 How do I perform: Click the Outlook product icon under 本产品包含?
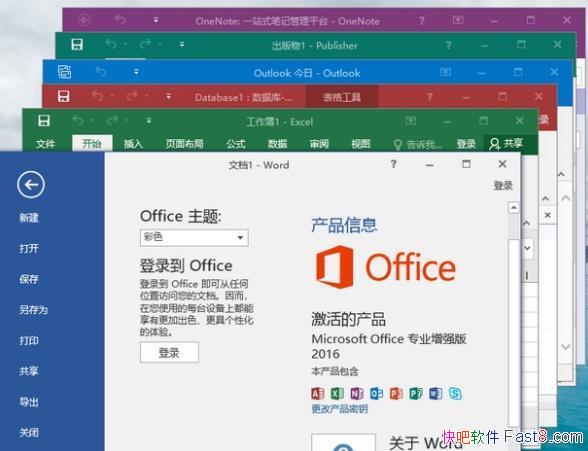click(376, 393)
